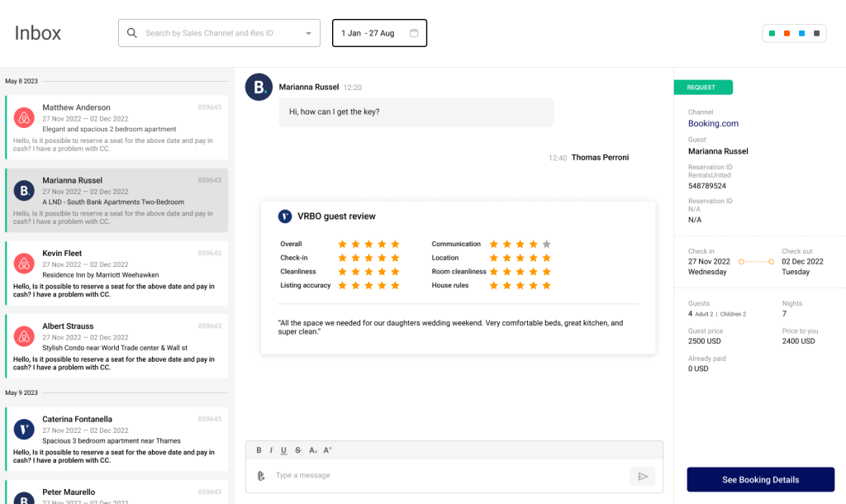Image resolution: width=846 pixels, height=504 pixels.
Task: Click the Thomas Perroni sender name
Action: click(x=600, y=158)
